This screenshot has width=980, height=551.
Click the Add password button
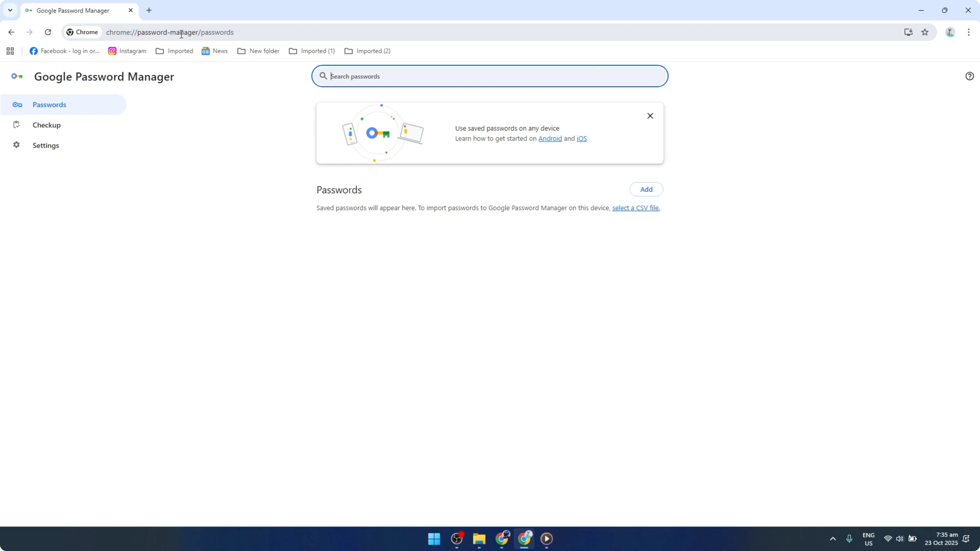pyautogui.click(x=646, y=189)
